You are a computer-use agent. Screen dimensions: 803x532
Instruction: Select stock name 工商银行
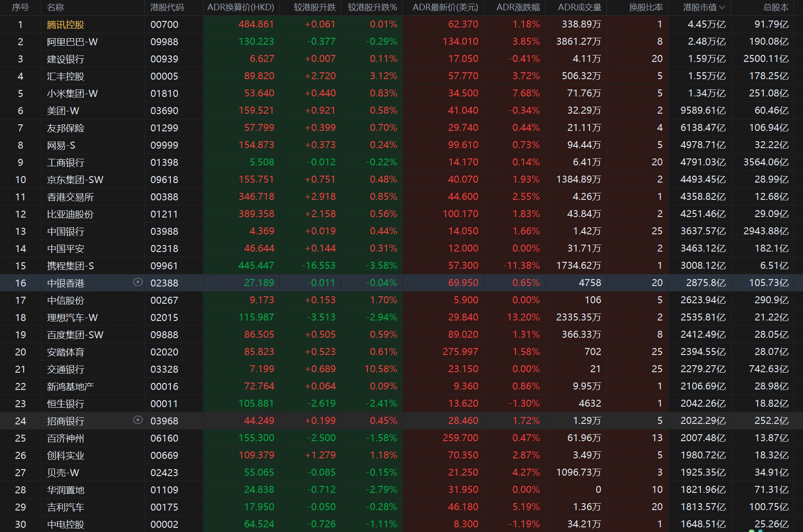click(66, 163)
